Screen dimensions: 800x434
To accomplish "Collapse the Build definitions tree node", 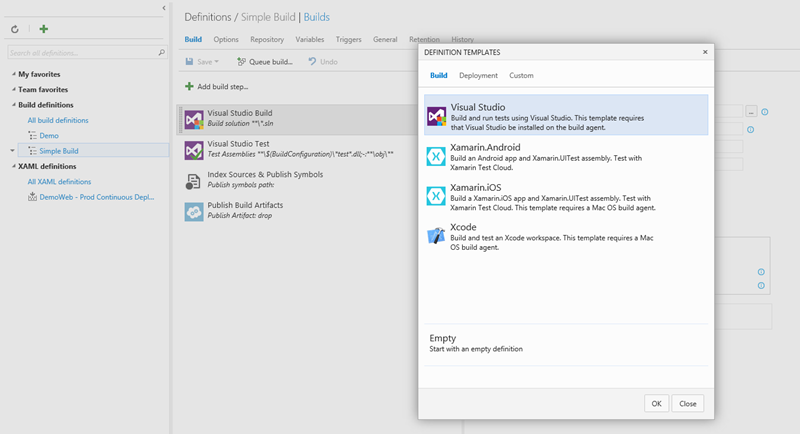I will click(13, 105).
